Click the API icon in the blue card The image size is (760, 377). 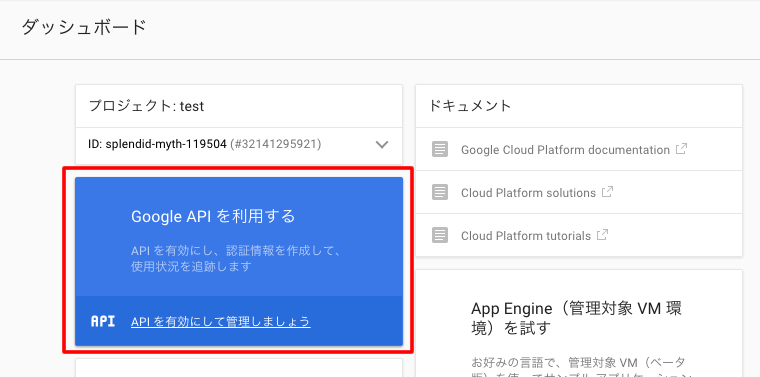pyautogui.click(x=103, y=321)
